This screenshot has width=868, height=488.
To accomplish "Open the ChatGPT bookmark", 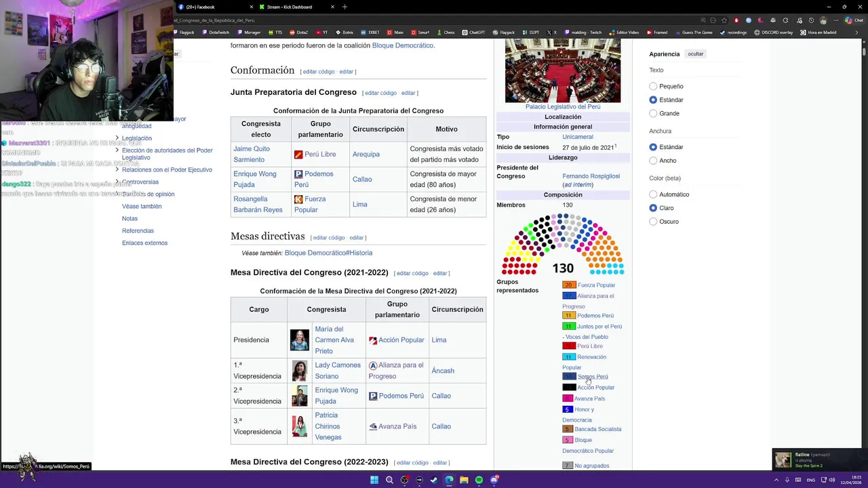I will 473,33.
